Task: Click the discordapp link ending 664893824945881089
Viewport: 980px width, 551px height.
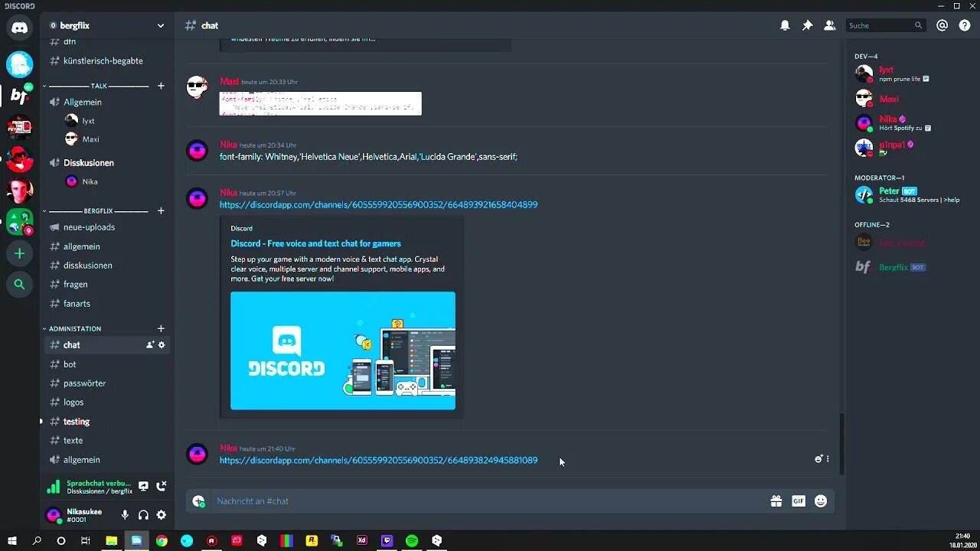Action: 378,460
